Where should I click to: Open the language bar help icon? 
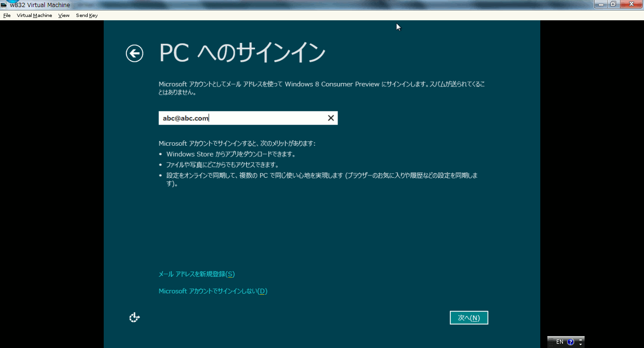570,342
